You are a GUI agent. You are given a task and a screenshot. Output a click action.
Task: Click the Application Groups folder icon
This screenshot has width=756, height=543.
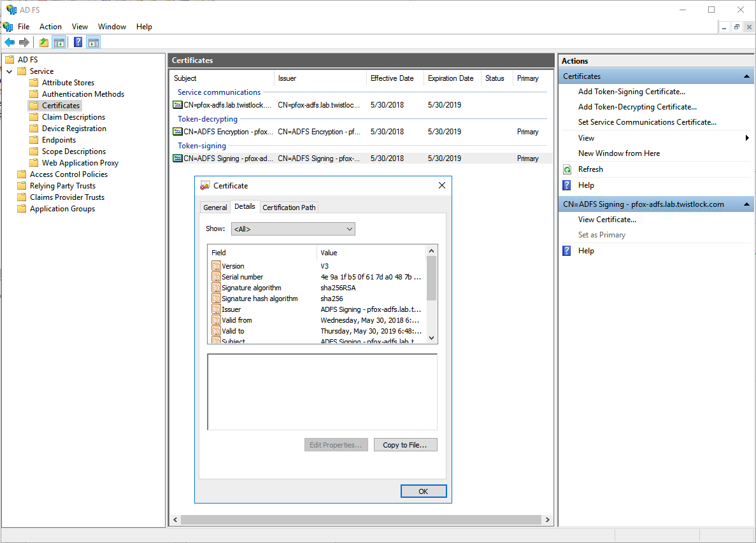point(22,209)
